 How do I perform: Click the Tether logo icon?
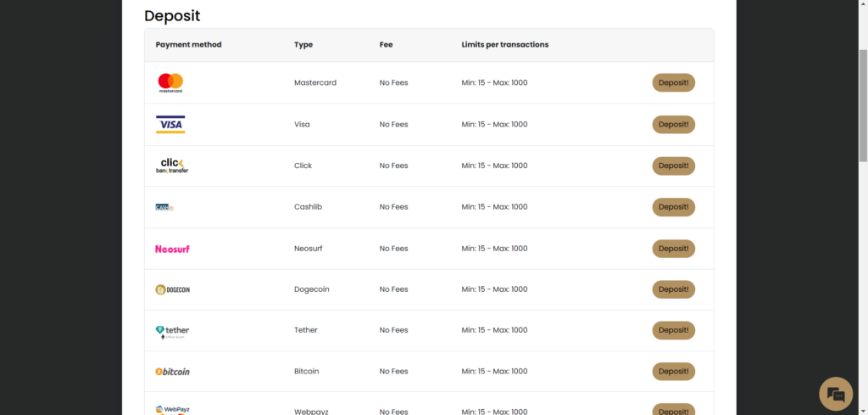point(172,331)
